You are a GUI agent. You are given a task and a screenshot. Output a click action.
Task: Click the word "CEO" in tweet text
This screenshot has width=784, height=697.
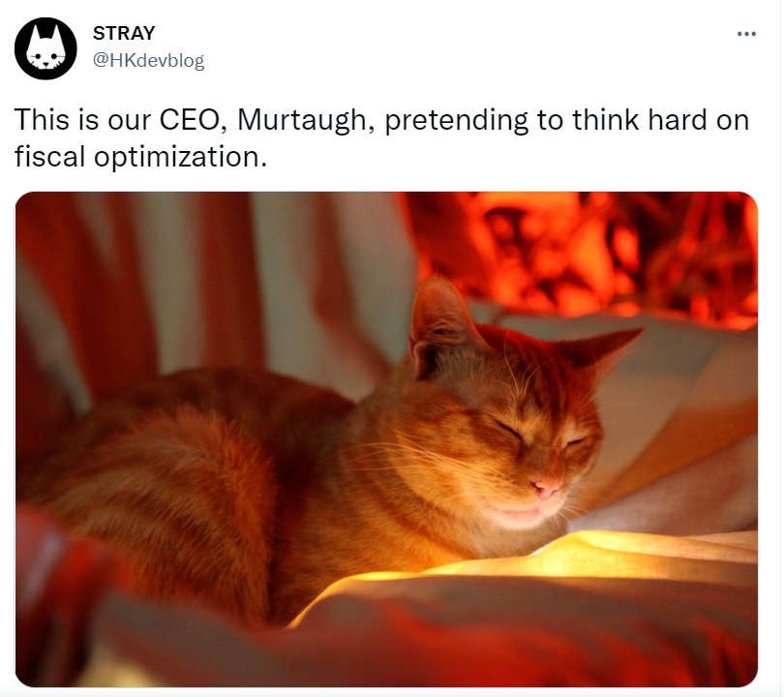click(x=193, y=120)
